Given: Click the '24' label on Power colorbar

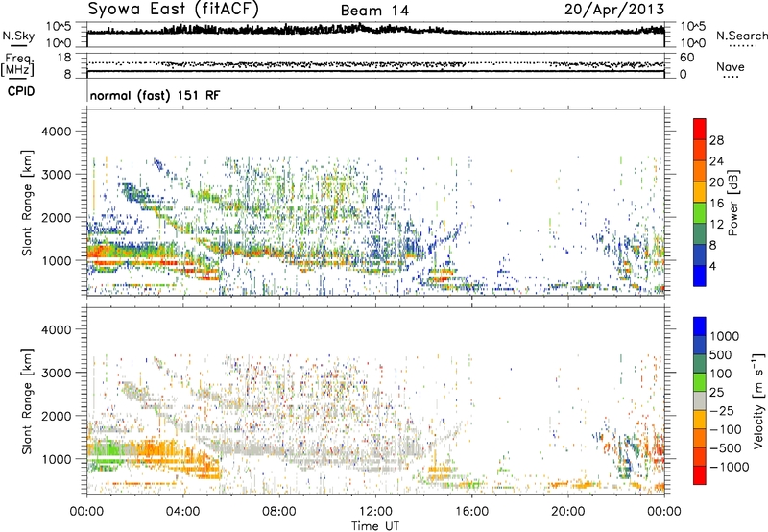Looking at the screenshot, I should point(716,161).
